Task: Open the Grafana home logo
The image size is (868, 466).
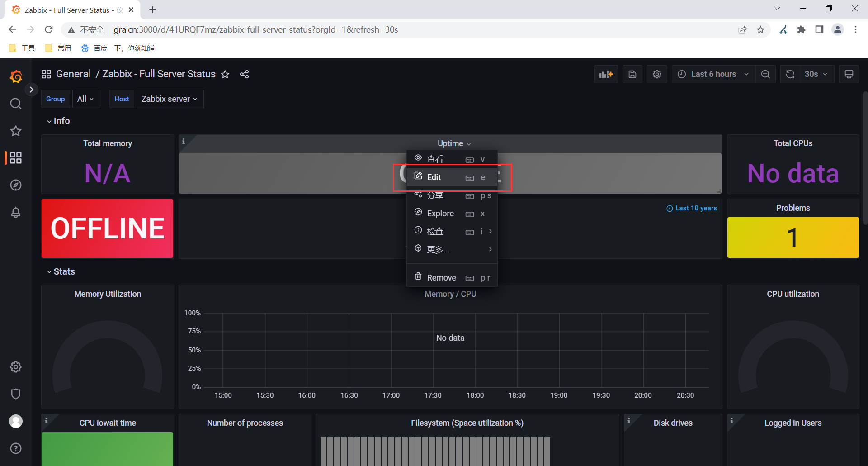Action: tap(16, 76)
